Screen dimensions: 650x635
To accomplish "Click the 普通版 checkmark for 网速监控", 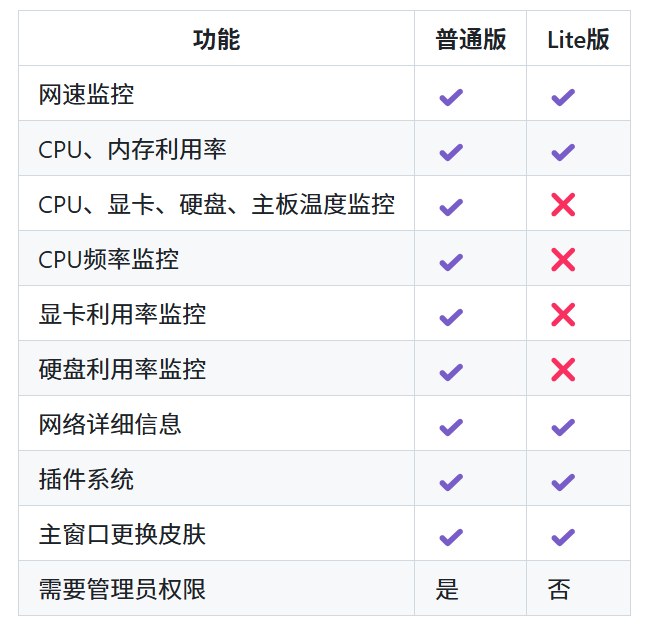I will click(x=450, y=97).
